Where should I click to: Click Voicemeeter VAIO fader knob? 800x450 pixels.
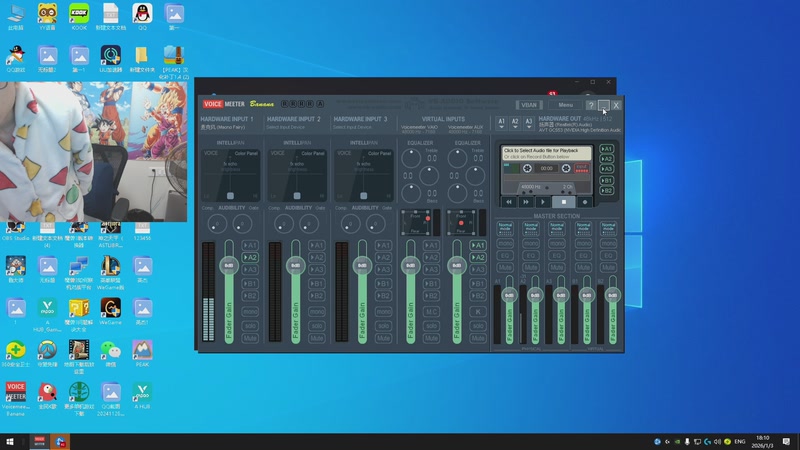[411, 265]
